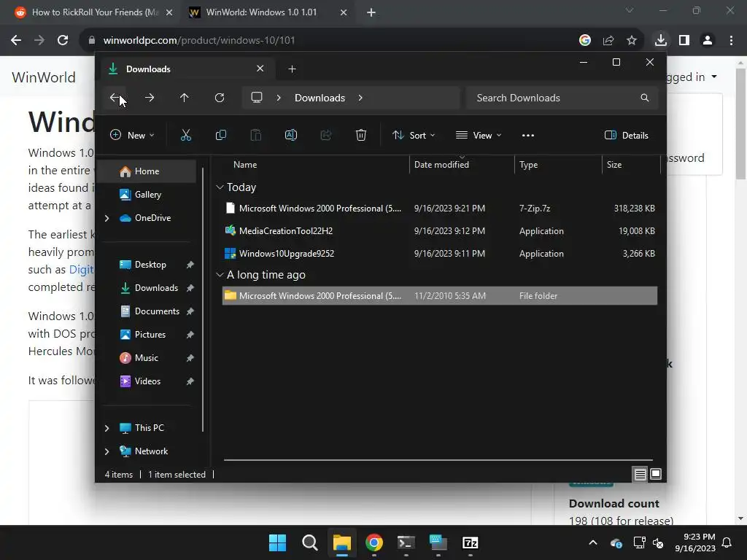Open a new Chrome tab

tap(371, 12)
